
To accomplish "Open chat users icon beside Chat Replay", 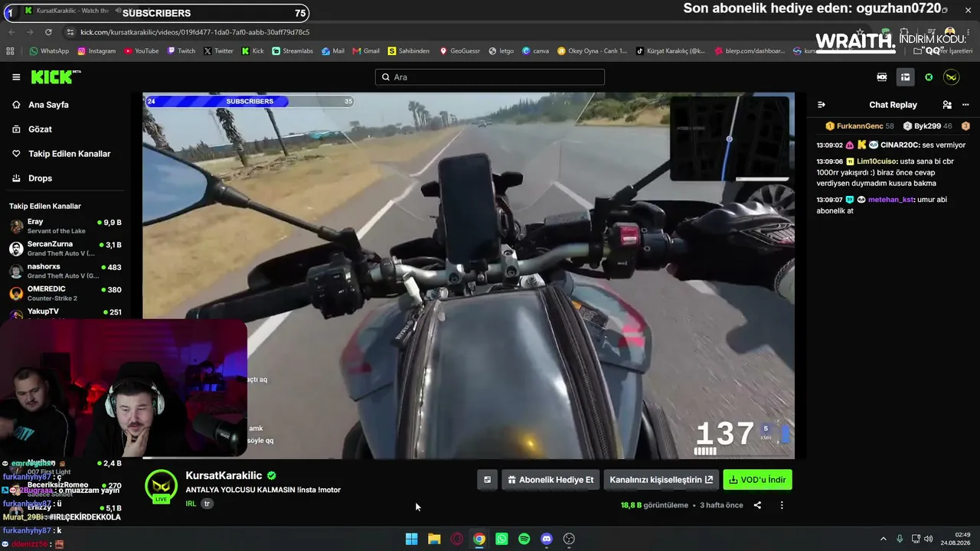I will 947,105.
